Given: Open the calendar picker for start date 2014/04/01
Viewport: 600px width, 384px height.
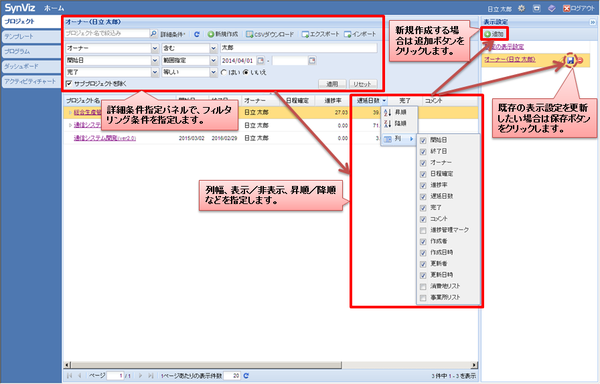Looking at the screenshot, I should point(261,60).
